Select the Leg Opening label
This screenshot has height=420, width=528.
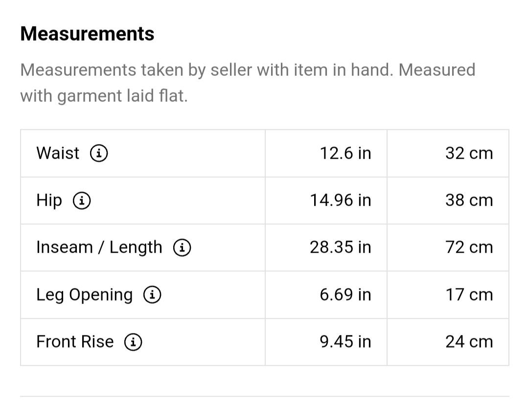(x=85, y=295)
